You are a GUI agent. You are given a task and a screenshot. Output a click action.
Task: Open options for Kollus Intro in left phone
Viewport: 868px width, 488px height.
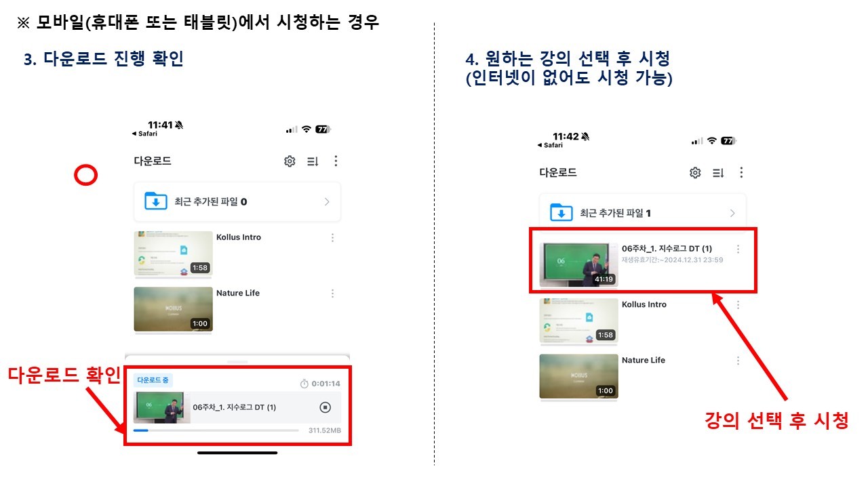click(x=332, y=238)
